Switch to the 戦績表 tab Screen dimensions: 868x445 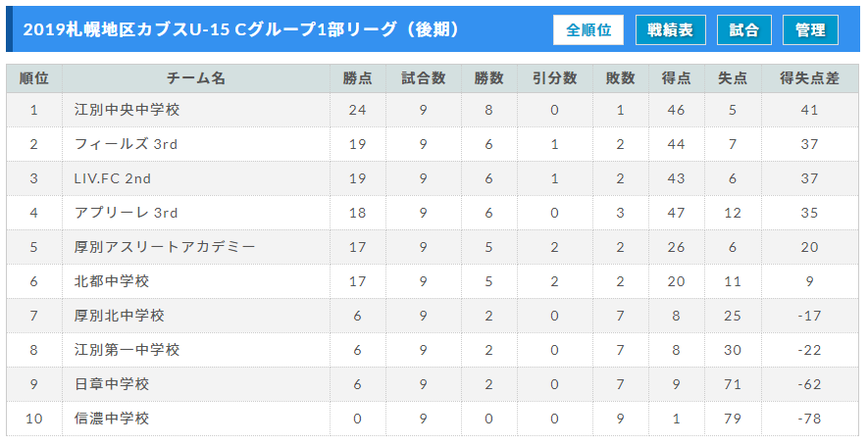tap(671, 29)
